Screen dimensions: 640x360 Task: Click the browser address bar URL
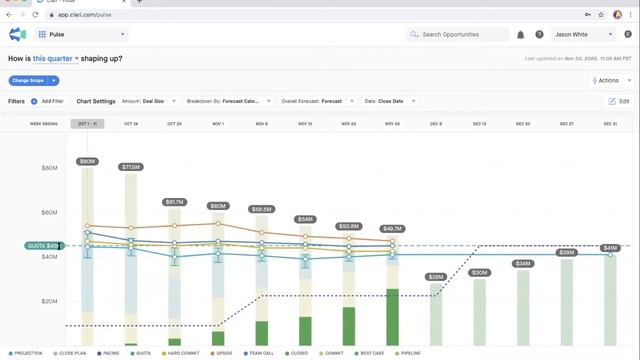point(84,15)
